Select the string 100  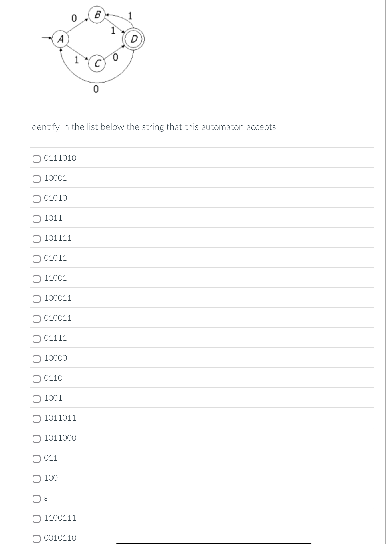point(36,478)
